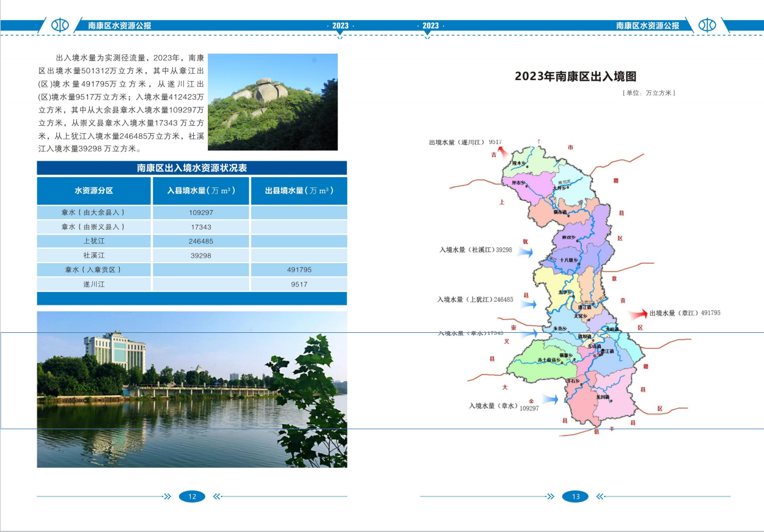Click the map title 2023年南康区出入境图

point(575,76)
